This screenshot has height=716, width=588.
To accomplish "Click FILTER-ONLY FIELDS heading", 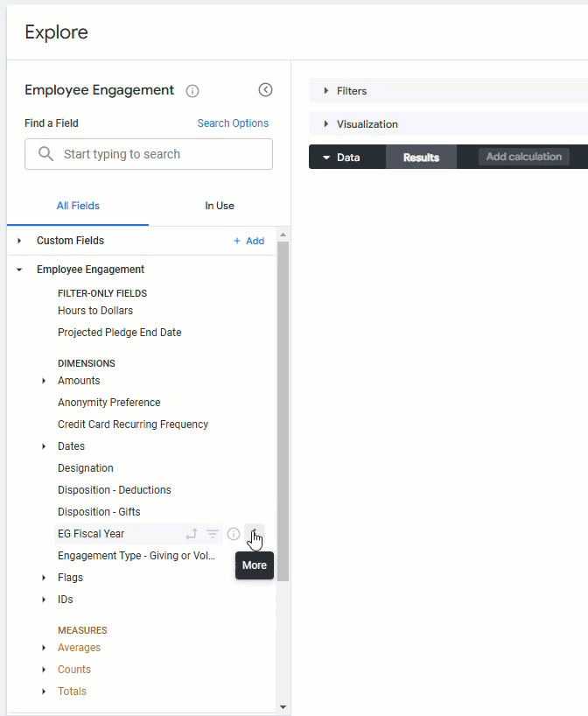I will coord(102,293).
